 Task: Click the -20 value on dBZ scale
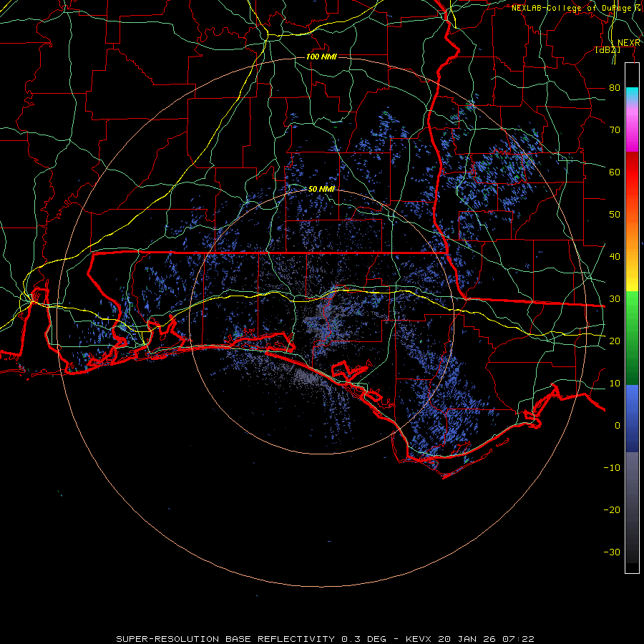[612, 509]
